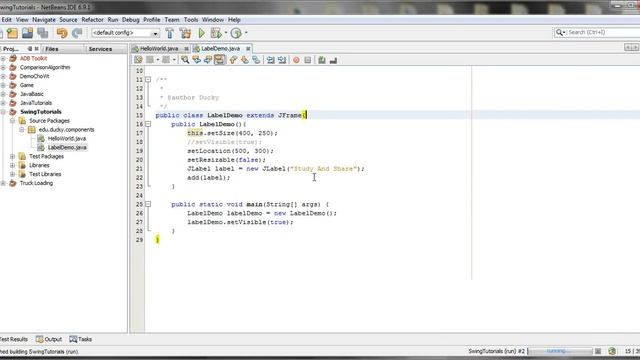Undo the last edit
640x360 pixels.
[x=62, y=33]
